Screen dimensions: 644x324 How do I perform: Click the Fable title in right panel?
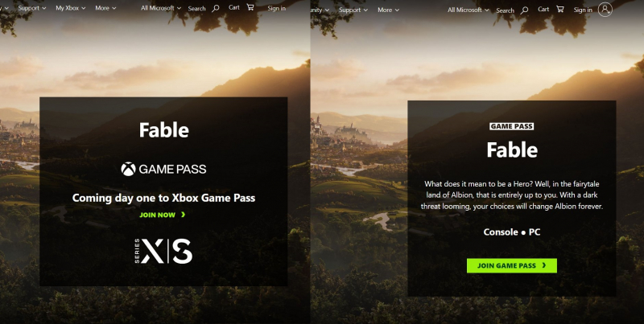pyautogui.click(x=512, y=150)
